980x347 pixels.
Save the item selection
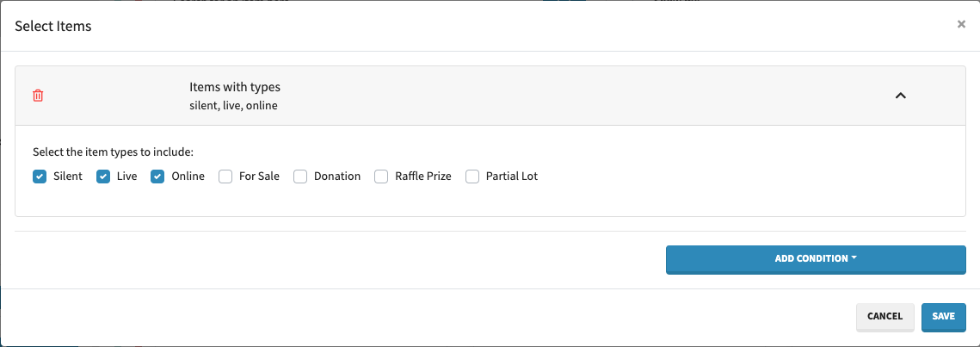pyautogui.click(x=943, y=316)
